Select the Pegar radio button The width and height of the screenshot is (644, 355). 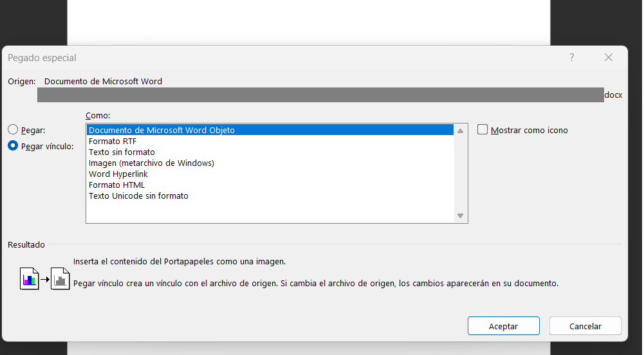13,130
